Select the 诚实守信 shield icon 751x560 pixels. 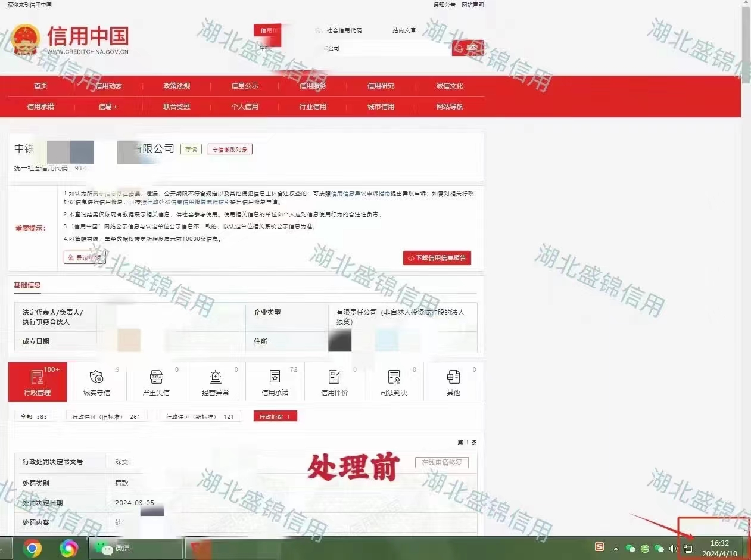click(96, 382)
